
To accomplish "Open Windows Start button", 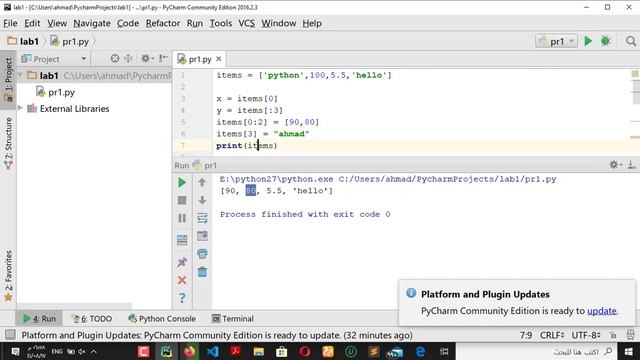I will 629,351.
